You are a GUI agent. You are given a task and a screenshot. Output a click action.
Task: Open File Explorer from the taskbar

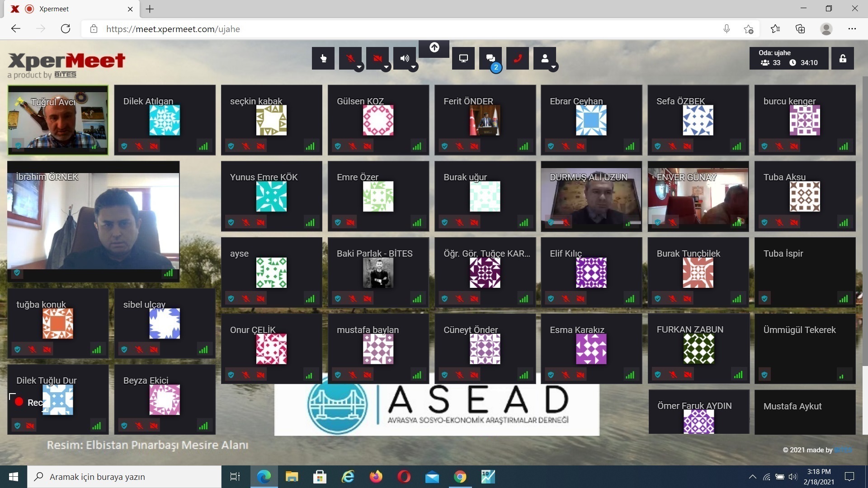(x=292, y=477)
